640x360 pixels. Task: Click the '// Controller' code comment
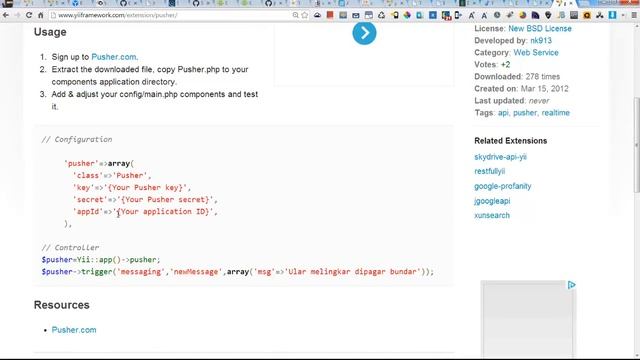tap(70, 248)
